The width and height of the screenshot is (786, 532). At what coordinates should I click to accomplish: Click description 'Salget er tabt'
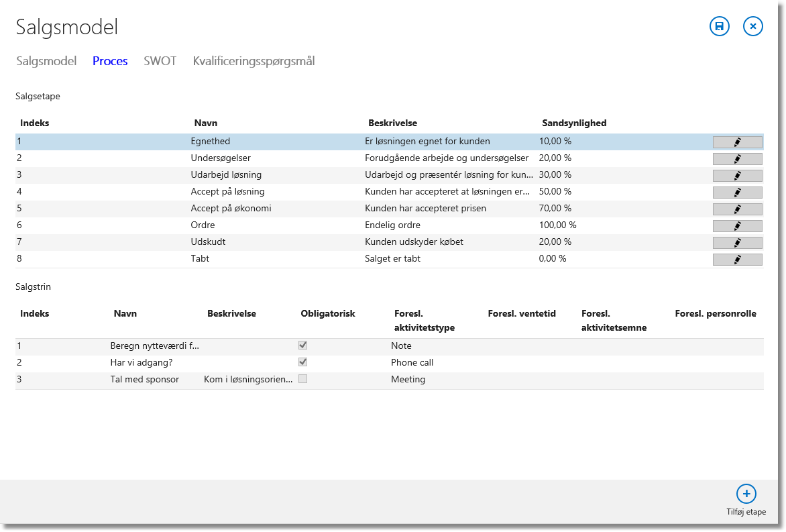(392, 259)
